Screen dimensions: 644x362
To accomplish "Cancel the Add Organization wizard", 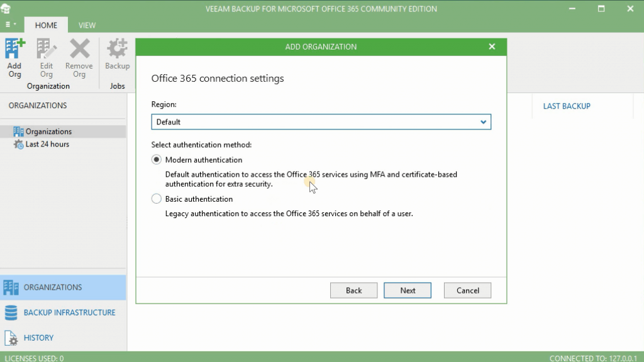I will coord(467,290).
